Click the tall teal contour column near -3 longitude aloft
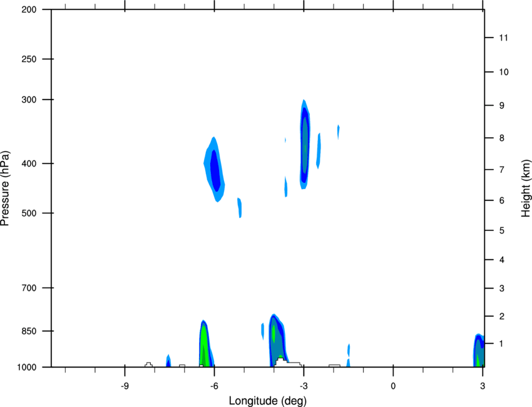The image size is (532, 407). [x=305, y=144]
